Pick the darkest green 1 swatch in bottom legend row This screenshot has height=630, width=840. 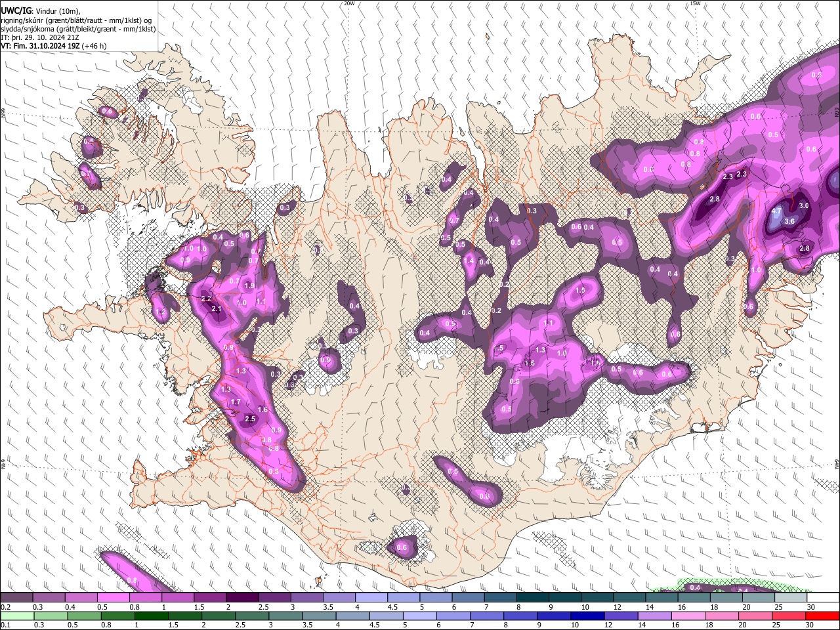[x=152, y=616]
